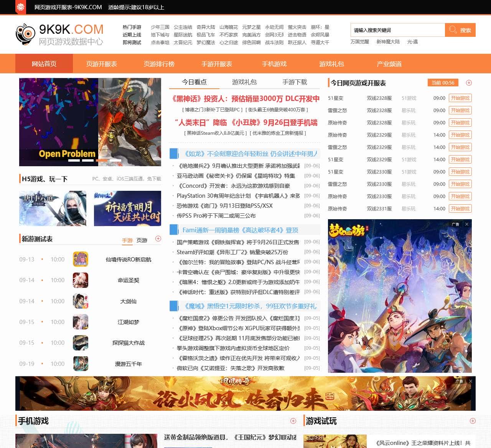491x448 pixels.
Task: Open 地下城与 in 近期上线 list
Action: pyautogui.click(x=160, y=35)
